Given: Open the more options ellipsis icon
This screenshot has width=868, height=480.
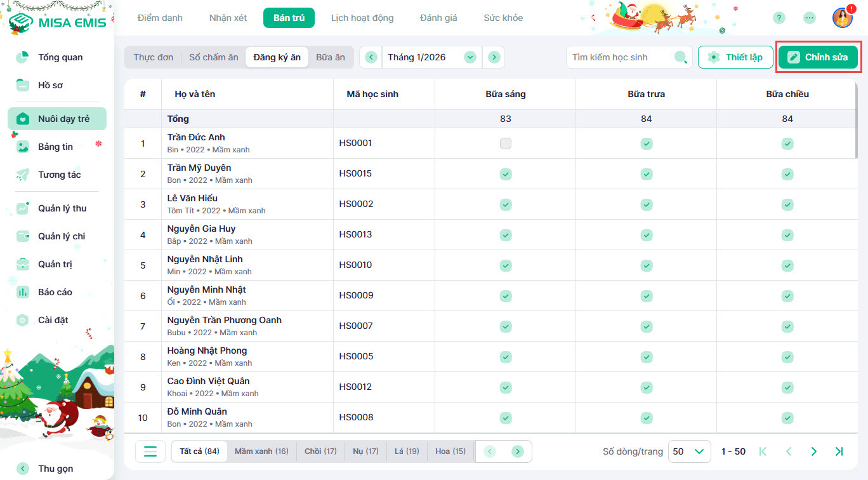Looking at the screenshot, I should pos(810,18).
